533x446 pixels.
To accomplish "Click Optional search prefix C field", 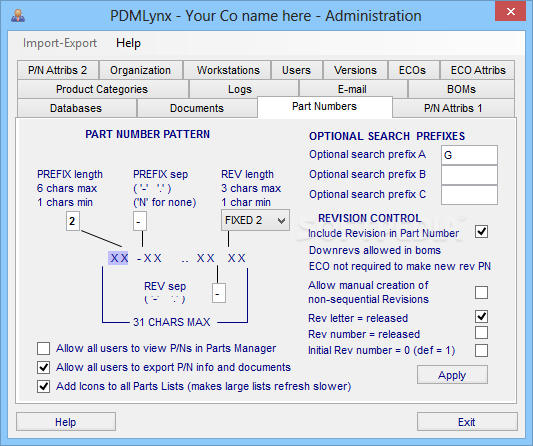I will pyautogui.click(x=469, y=195).
